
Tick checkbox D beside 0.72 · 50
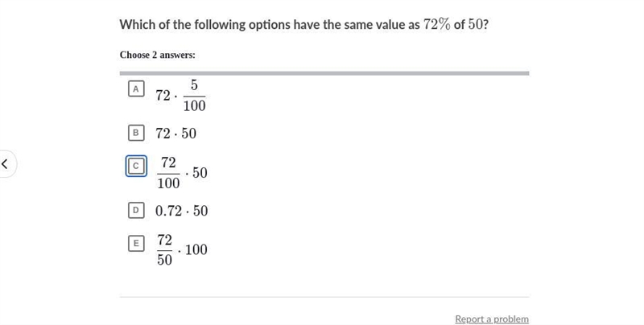tap(136, 211)
